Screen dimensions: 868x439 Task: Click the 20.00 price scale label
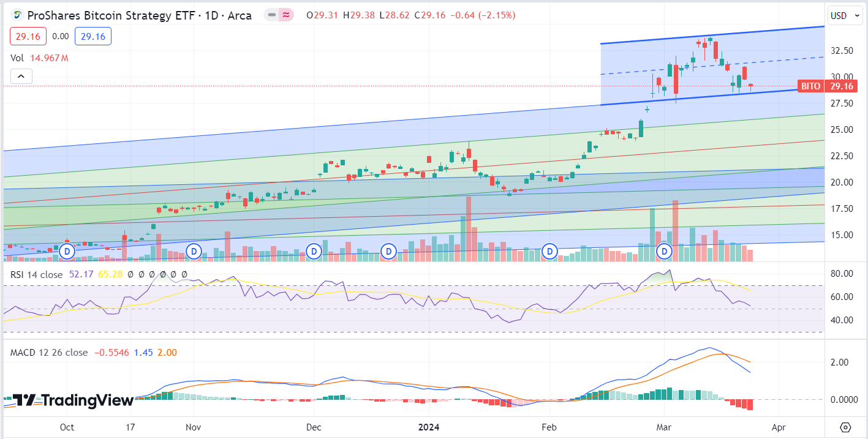pos(842,182)
